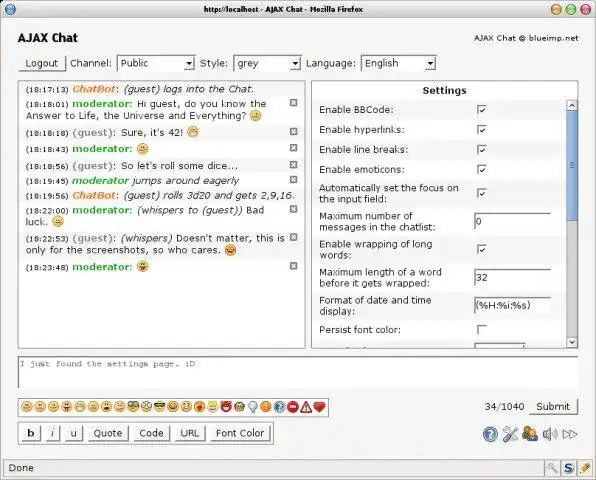Click the maximum messages field showing 0
This screenshot has width=596, height=480.
[512, 221]
